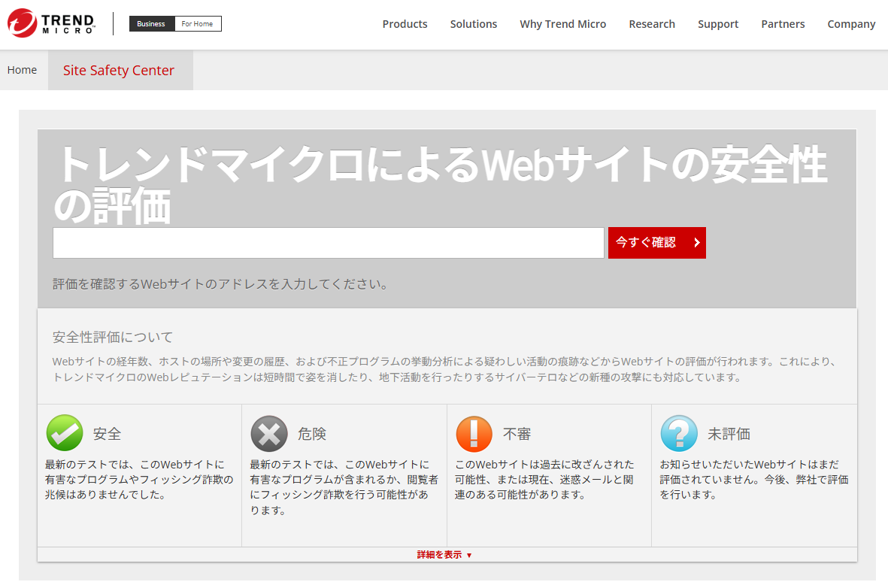
Task: Click the green safe checkmark icon
Action: [65, 433]
